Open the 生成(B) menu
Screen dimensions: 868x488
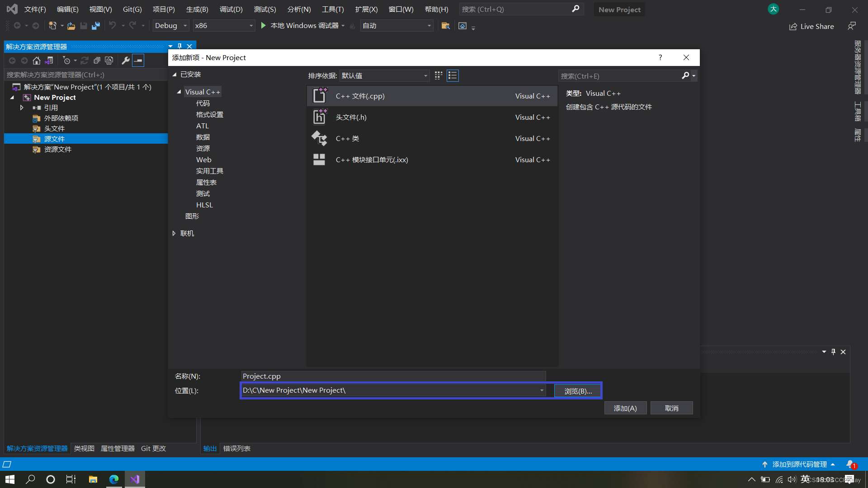197,9
